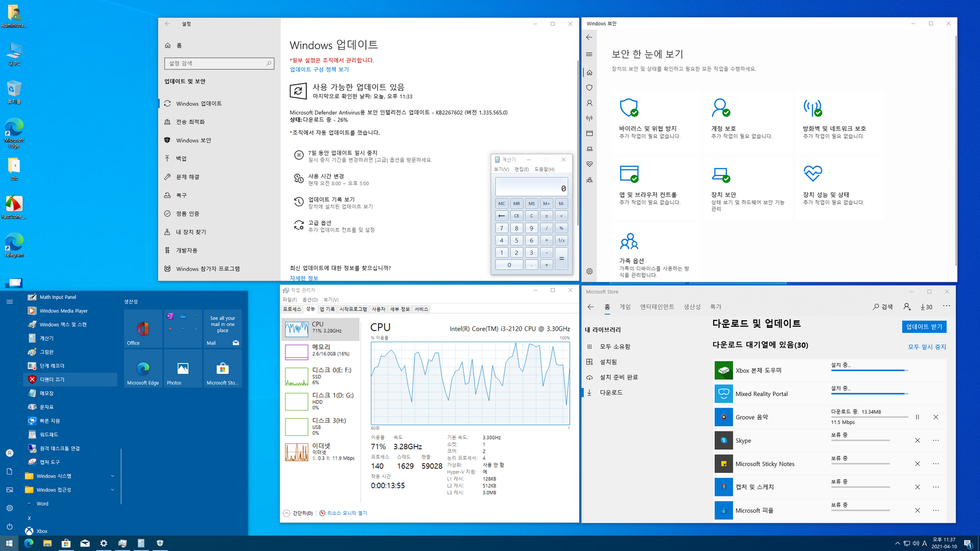Open Virus & threat protection shield tile
The height and width of the screenshot is (551, 980).
[657, 121]
